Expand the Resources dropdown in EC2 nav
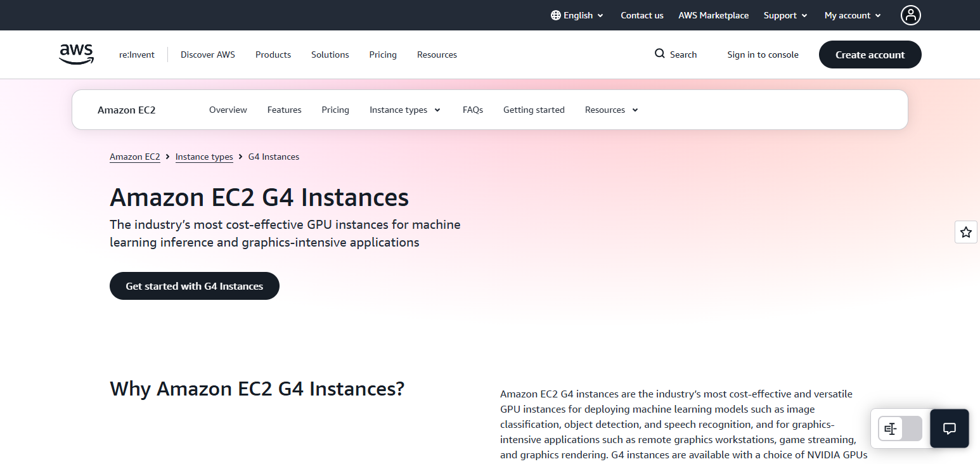 tap(612, 110)
